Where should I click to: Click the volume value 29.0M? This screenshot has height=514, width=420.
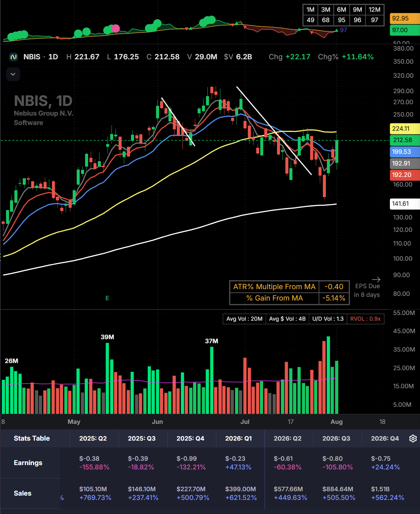[x=206, y=57]
